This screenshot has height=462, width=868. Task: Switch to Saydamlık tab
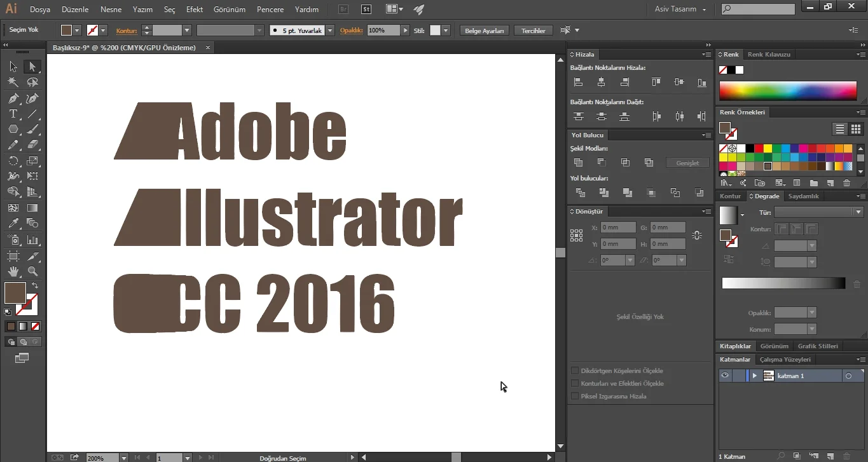[x=803, y=196]
